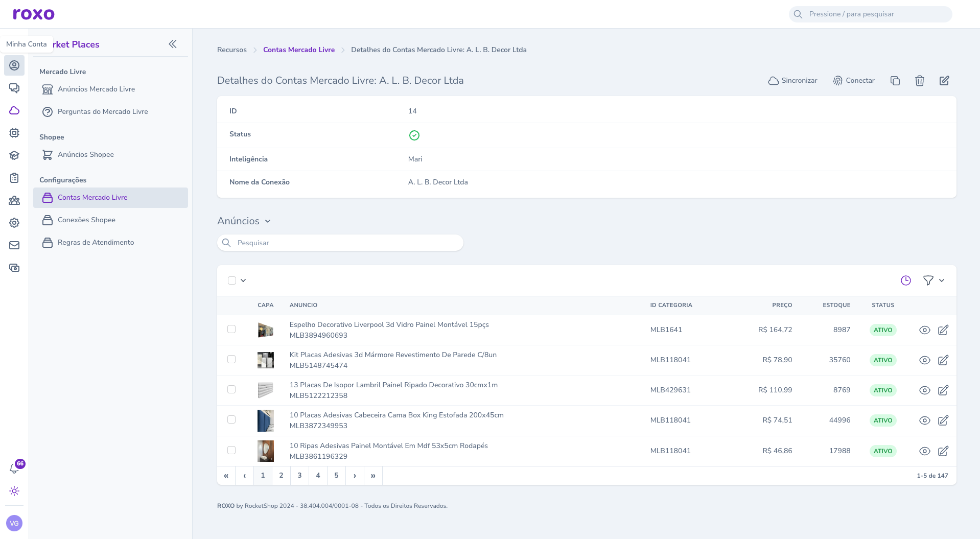Check the 13 Placas De Isopor row checkbox
The width and height of the screenshot is (980, 539).
[x=231, y=389]
